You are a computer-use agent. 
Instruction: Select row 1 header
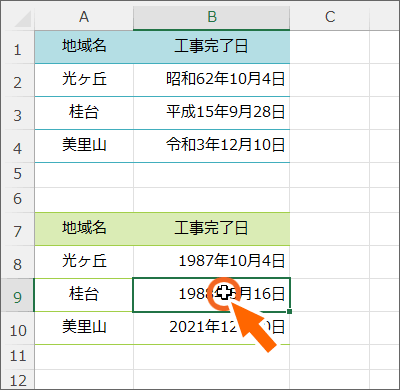17,47
